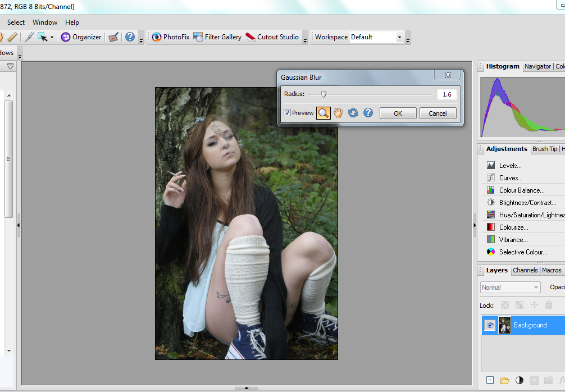Select the pan hand tool in Gaussian Blur
Image resolution: width=565 pixels, height=392 pixels.
pyautogui.click(x=338, y=113)
